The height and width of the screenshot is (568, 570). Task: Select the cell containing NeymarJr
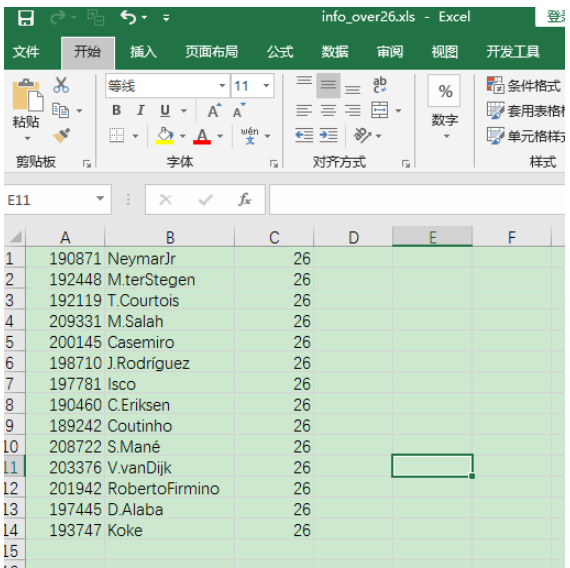[169, 259]
